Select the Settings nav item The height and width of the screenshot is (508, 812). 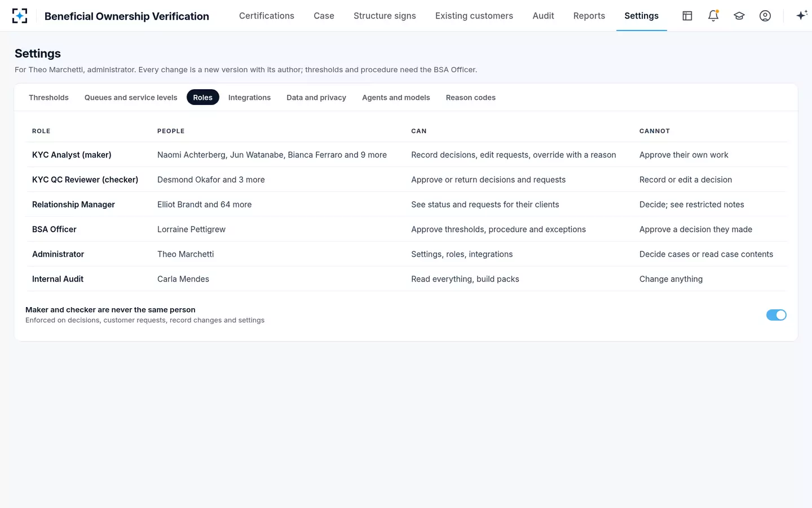click(642, 16)
